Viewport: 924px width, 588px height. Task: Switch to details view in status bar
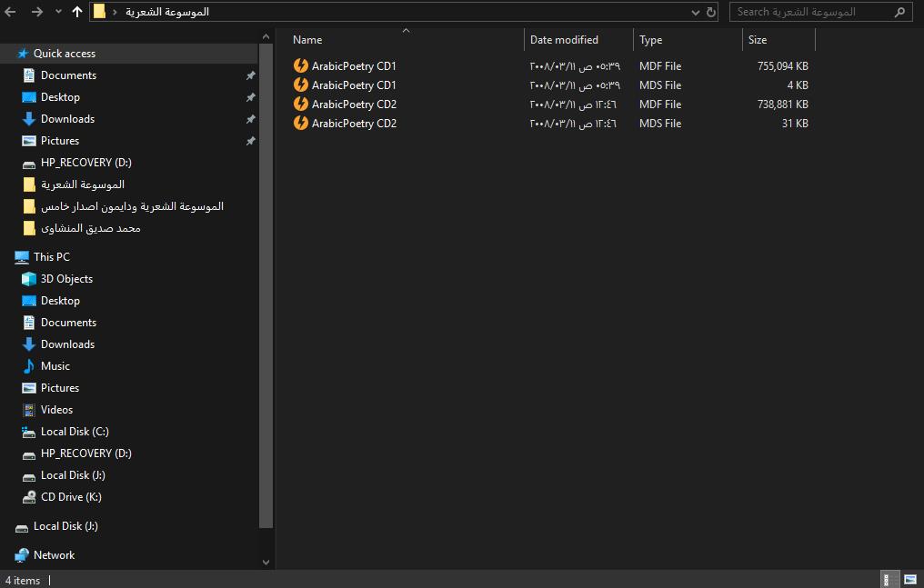(886, 580)
